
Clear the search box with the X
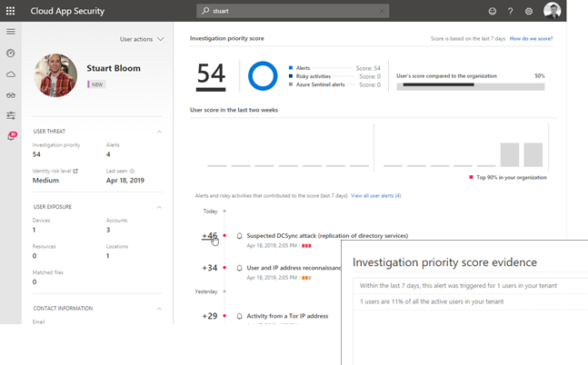click(382, 11)
